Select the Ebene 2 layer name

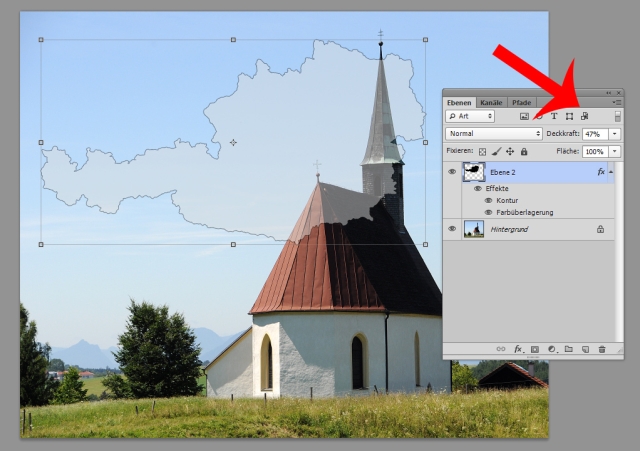(x=502, y=172)
